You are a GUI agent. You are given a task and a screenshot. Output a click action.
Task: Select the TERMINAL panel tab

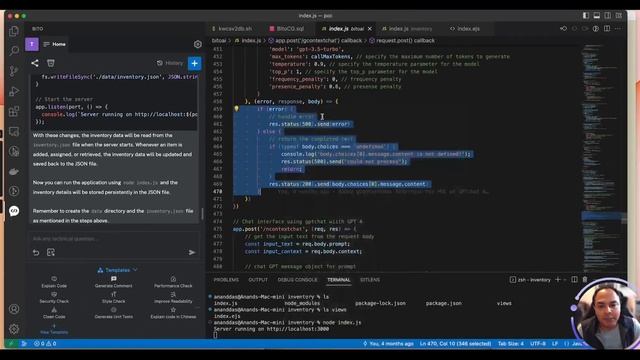tap(338, 280)
